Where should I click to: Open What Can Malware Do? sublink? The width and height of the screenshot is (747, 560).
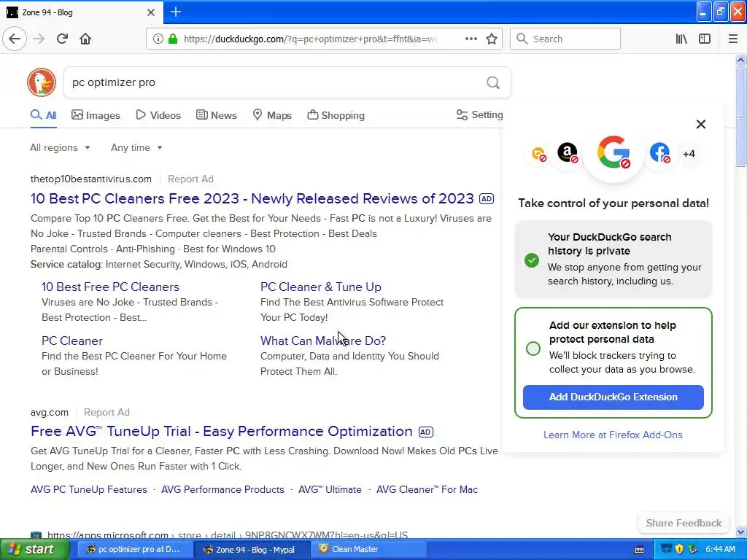[x=323, y=341]
